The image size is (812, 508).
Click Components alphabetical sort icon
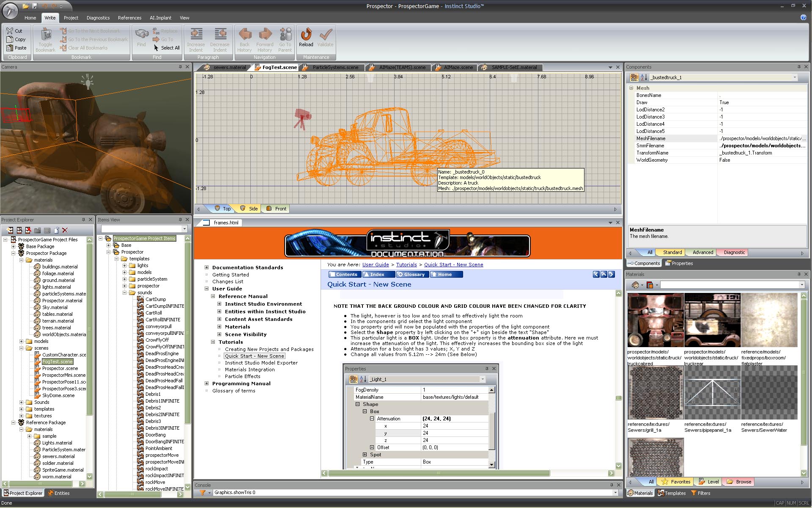point(644,77)
